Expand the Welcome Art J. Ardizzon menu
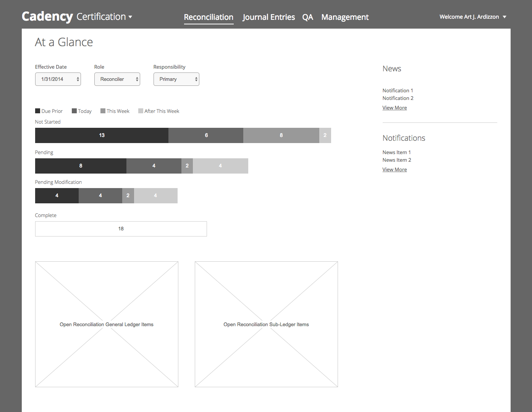532x412 pixels. click(472, 17)
